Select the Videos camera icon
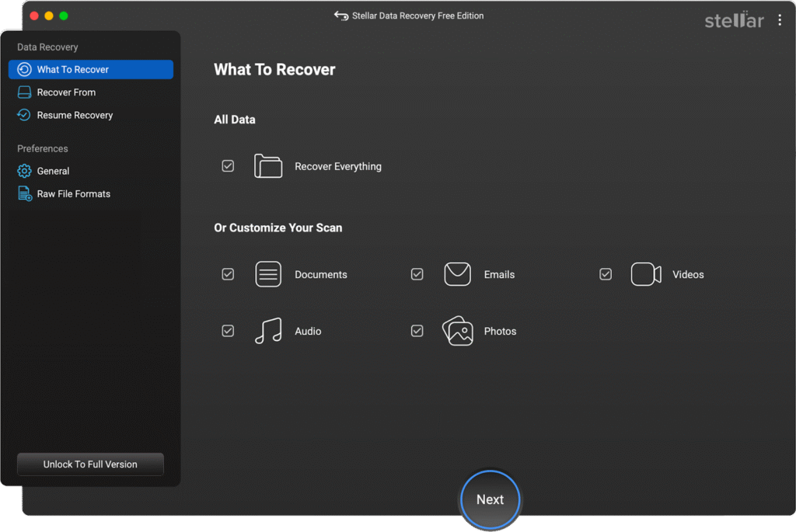Image resolution: width=796 pixels, height=532 pixels. 645,273
